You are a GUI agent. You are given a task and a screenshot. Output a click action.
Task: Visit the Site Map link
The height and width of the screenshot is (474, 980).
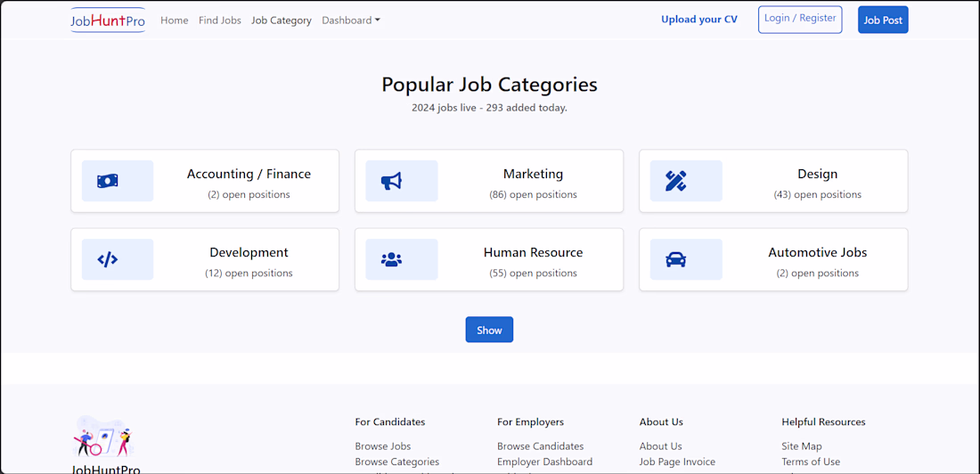pyautogui.click(x=802, y=446)
